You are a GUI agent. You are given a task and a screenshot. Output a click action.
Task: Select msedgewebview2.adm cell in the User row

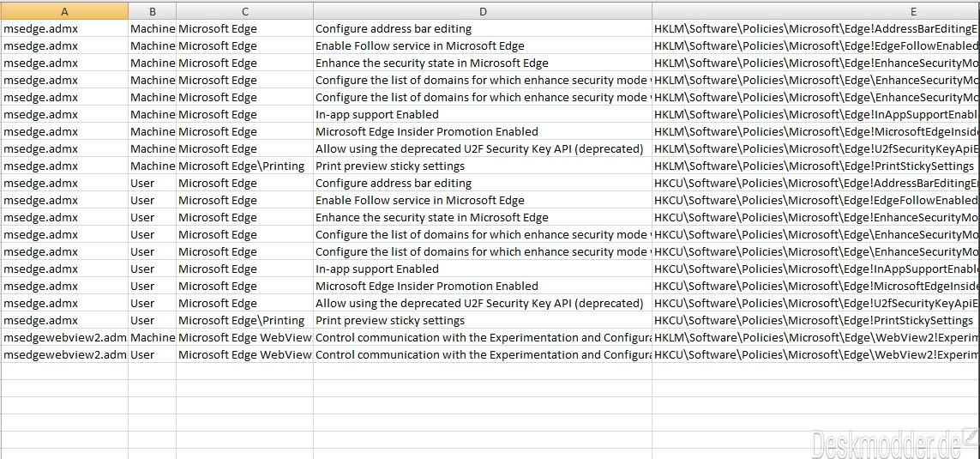click(x=64, y=354)
